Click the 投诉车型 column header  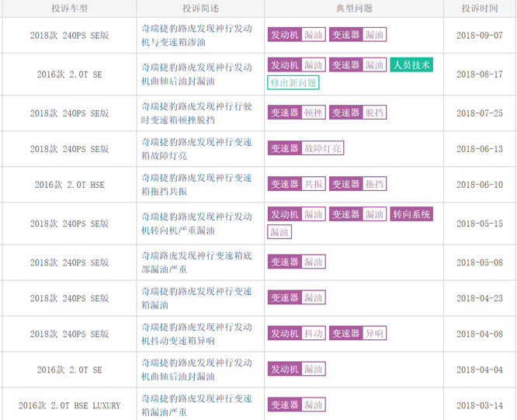pyautogui.click(x=69, y=9)
